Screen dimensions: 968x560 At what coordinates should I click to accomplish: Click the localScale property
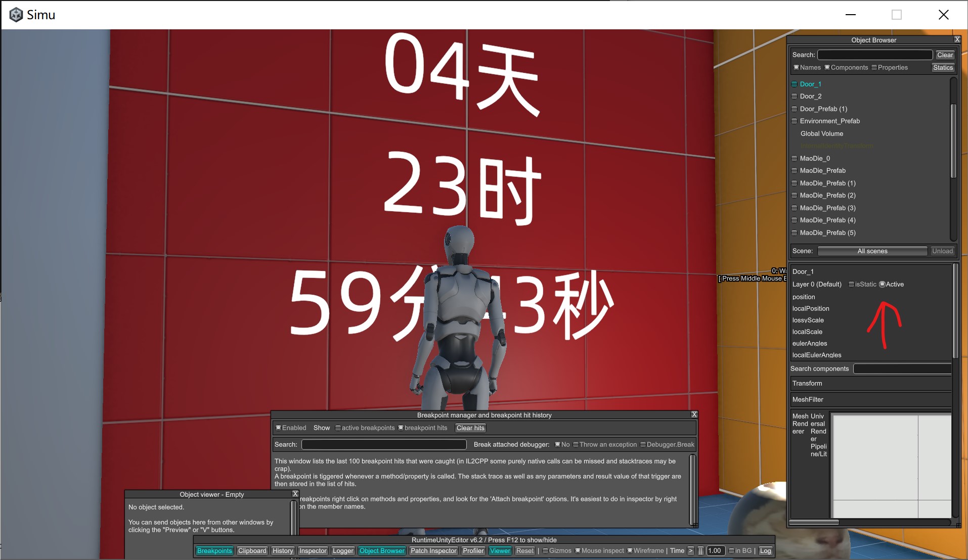[807, 332]
